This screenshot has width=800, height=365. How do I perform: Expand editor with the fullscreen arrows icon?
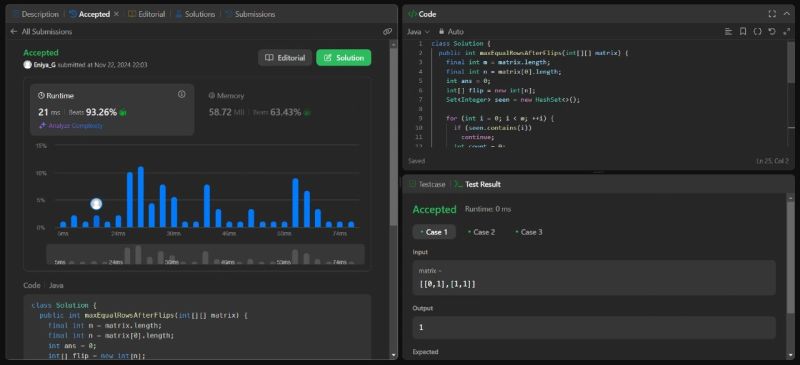pyautogui.click(x=786, y=32)
